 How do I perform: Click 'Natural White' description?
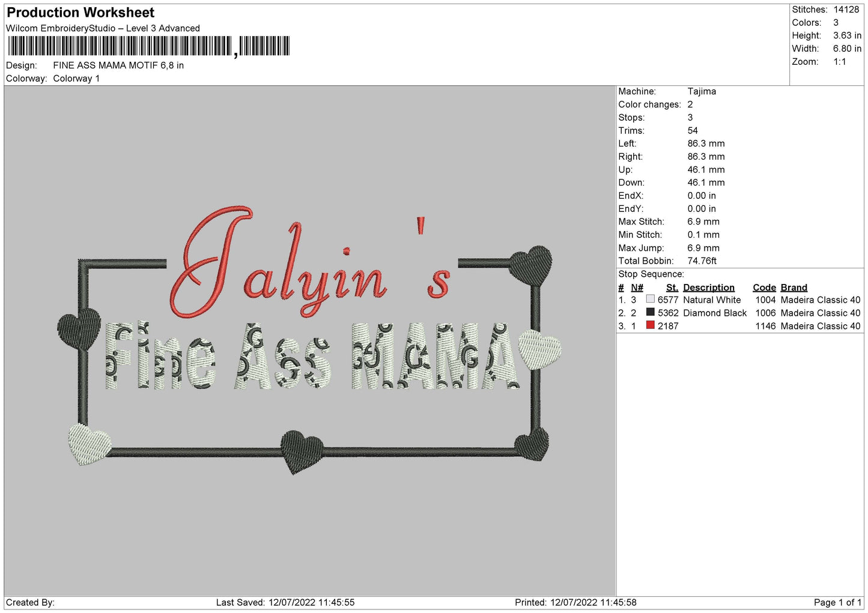click(x=712, y=300)
